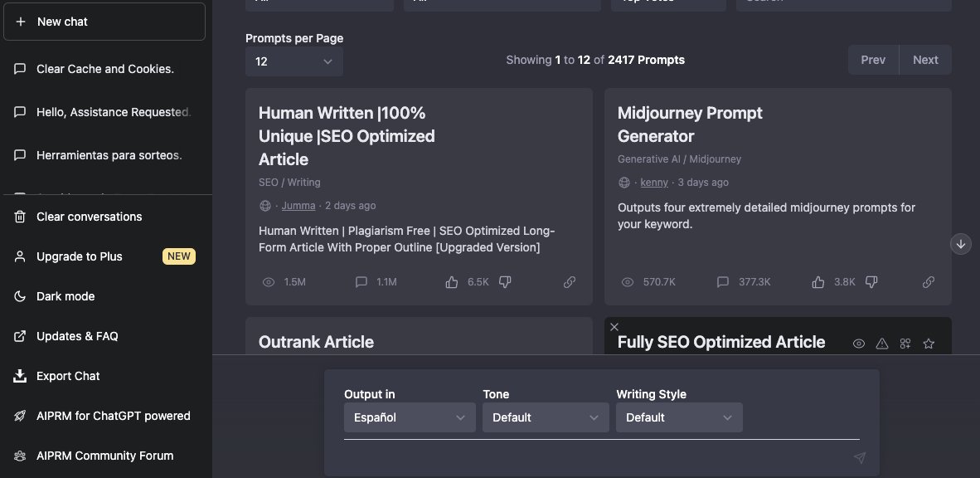Click the external link icon beside Updates & FAQ
This screenshot has width=980, height=478.
click(x=20, y=336)
